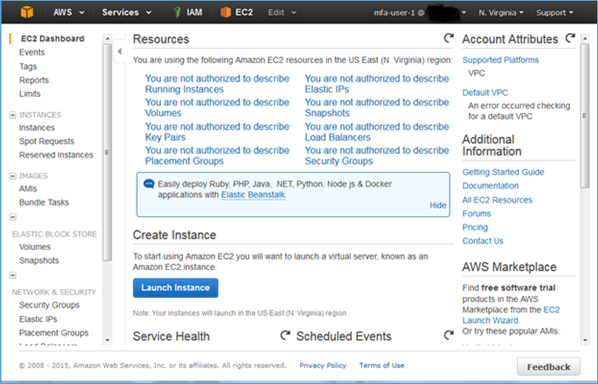The image size is (598, 384).
Task: Open the Terms of Use footer link
Action: (x=382, y=365)
